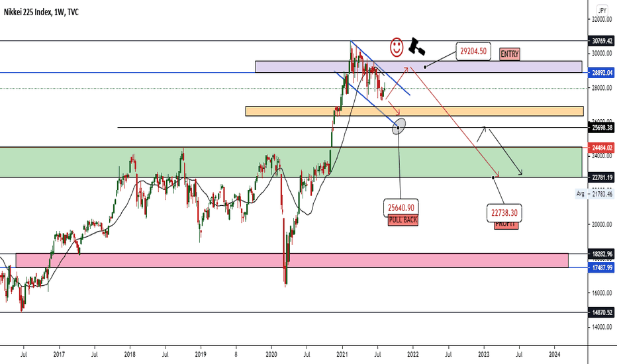617x364 pixels.
Task: Click the Nikkei 225 Index chart title
Action: [41, 12]
